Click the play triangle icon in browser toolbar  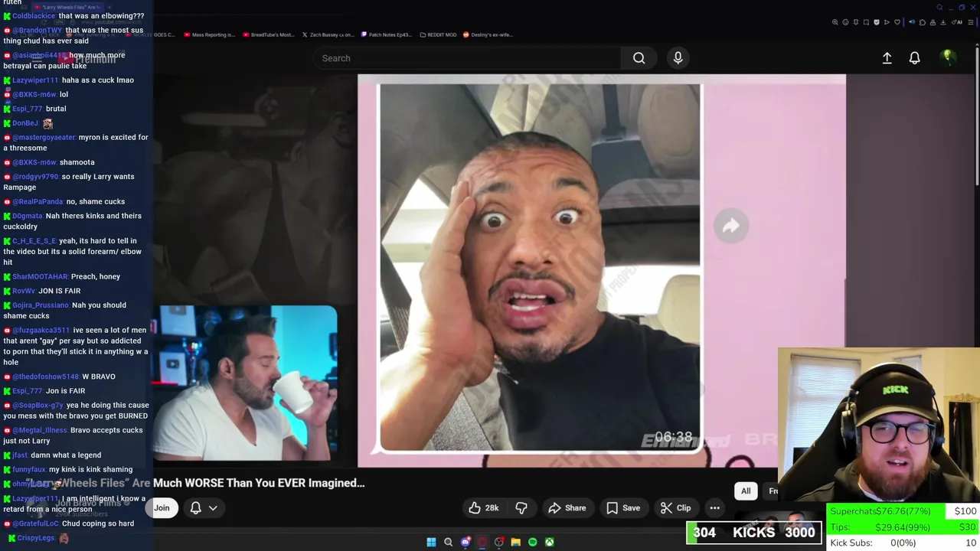pyautogui.click(x=887, y=22)
